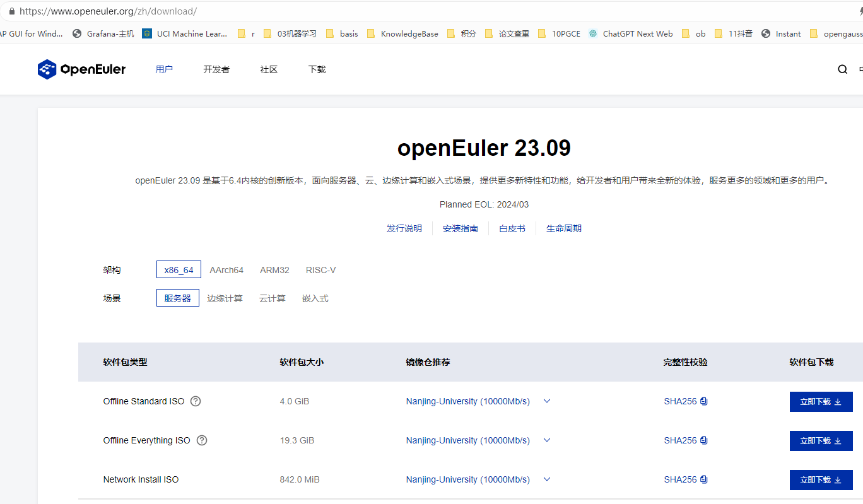Click the 19.3 GiB size cell
The height and width of the screenshot is (504, 863).
pyautogui.click(x=297, y=440)
